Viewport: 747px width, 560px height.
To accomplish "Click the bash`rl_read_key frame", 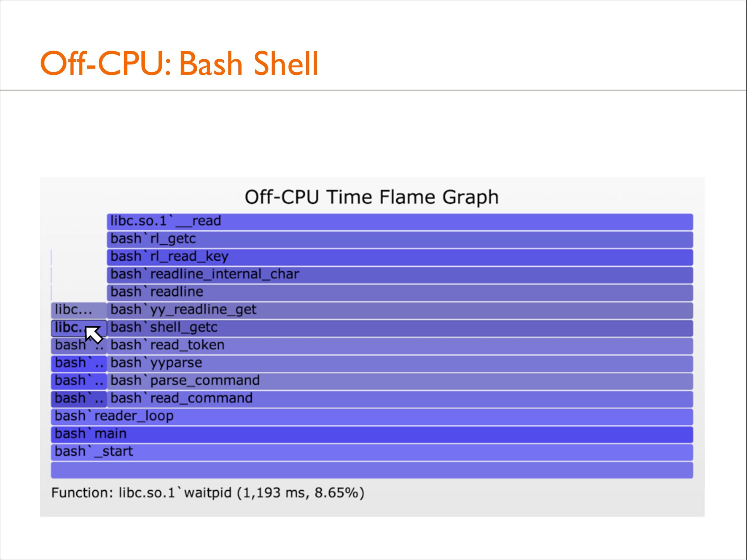I will coord(400,257).
